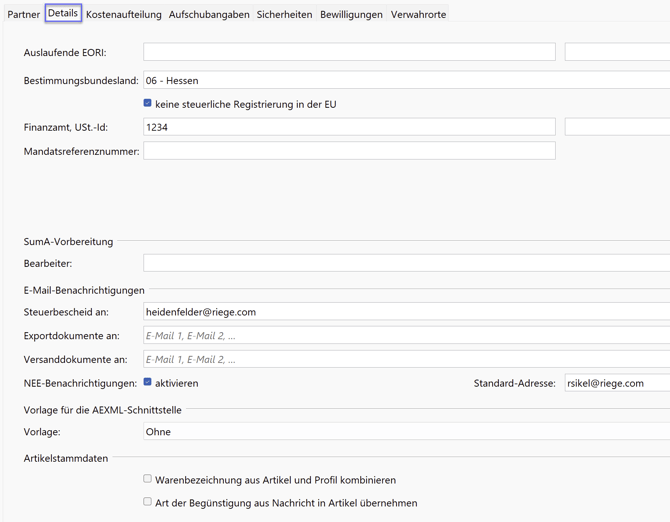Click into the Mandatsreferenznummer field

[348, 151]
